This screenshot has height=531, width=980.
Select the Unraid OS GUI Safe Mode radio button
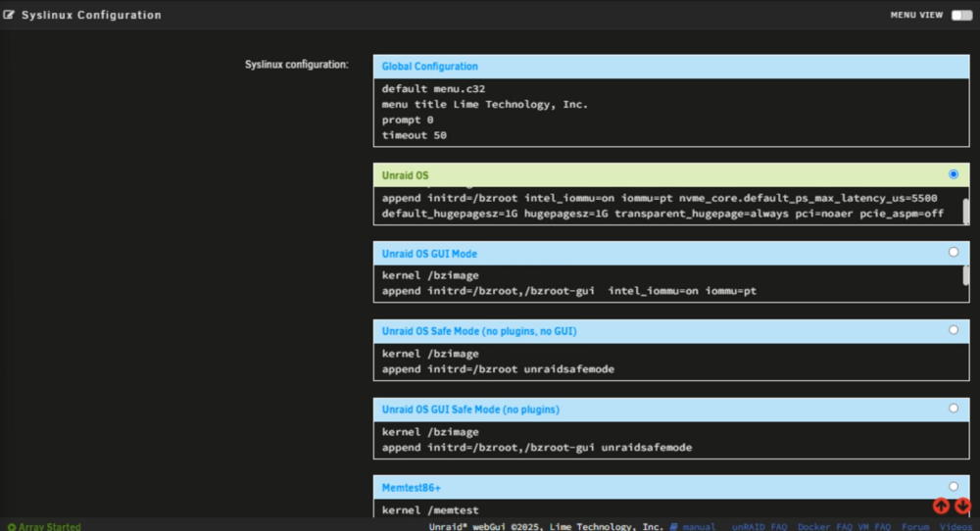[x=954, y=408]
